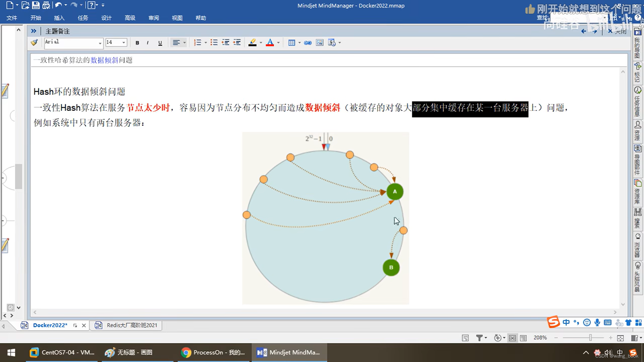Click the insert image icon
This screenshot has height=362, width=644.
point(320,43)
